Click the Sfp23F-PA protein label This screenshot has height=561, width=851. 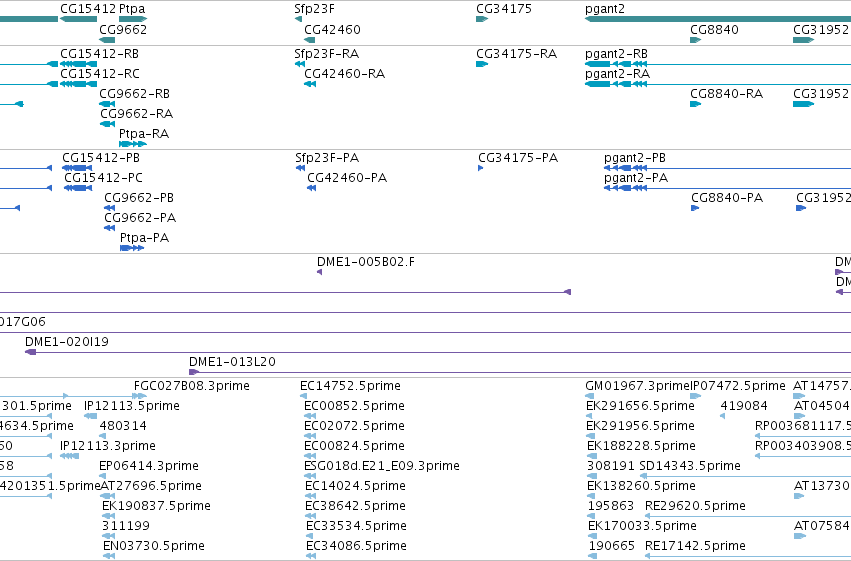(327, 158)
